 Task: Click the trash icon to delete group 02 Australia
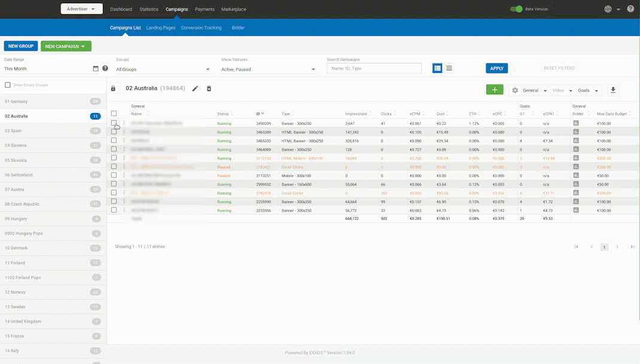(x=208, y=88)
